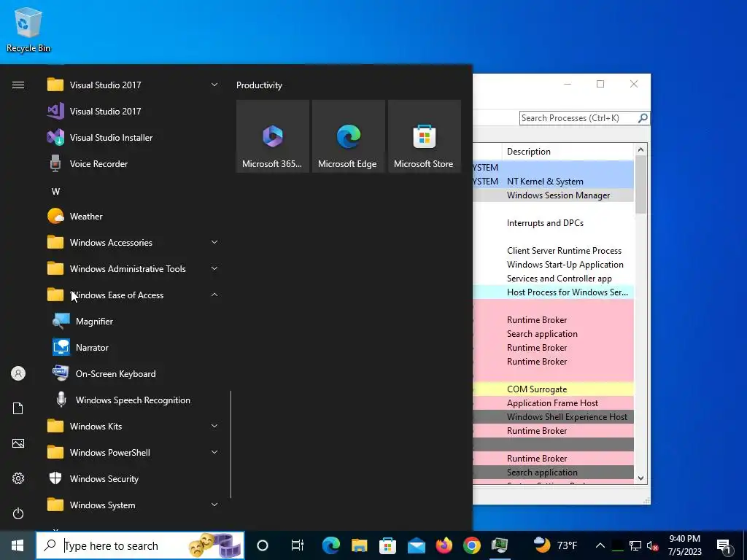Image resolution: width=747 pixels, height=560 pixels.
Task: Open Settings gear in Start sidebar
Action: [18, 478]
